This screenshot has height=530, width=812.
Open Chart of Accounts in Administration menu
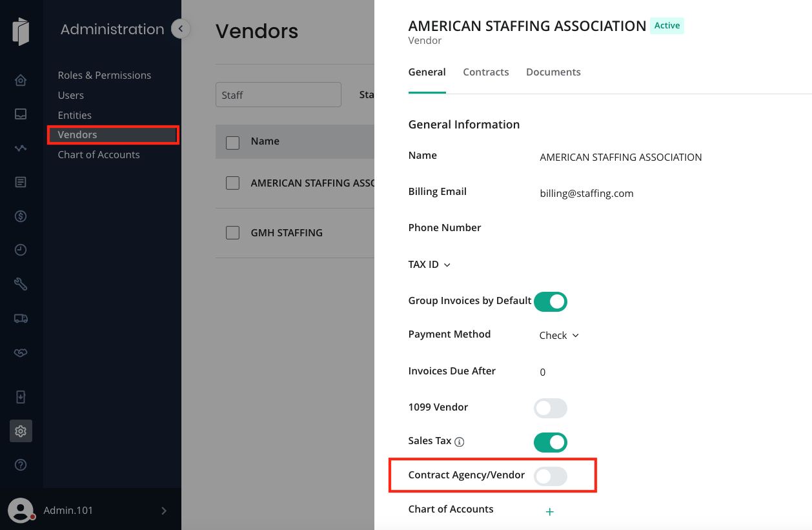point(99,155)
